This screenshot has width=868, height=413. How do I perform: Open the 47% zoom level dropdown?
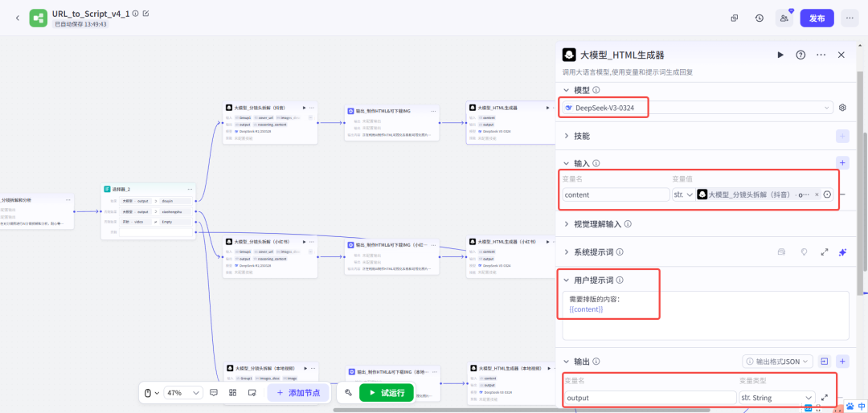(183, 393)
